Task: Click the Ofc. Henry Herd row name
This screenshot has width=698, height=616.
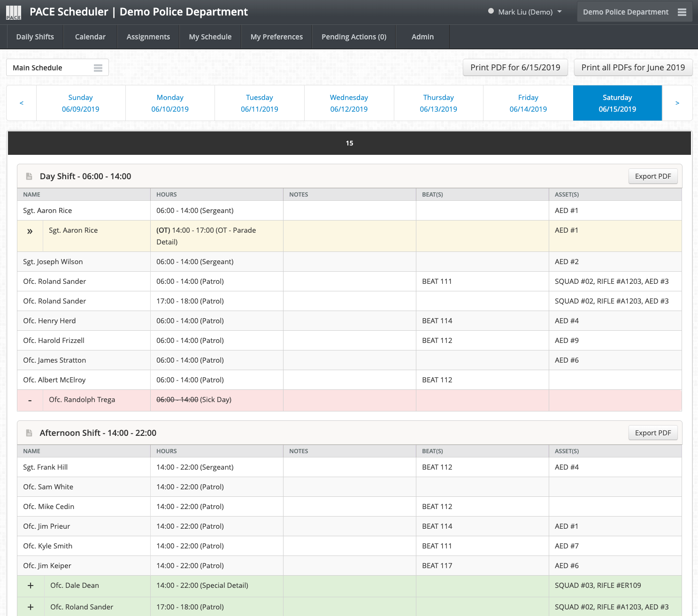Action: [x=49, y=321]
